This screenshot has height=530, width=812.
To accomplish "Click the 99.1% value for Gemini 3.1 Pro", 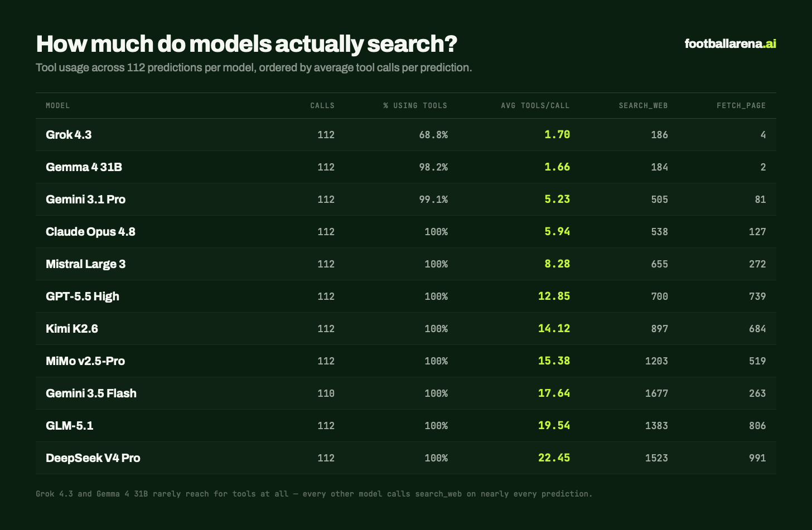I will click(433, 200).
